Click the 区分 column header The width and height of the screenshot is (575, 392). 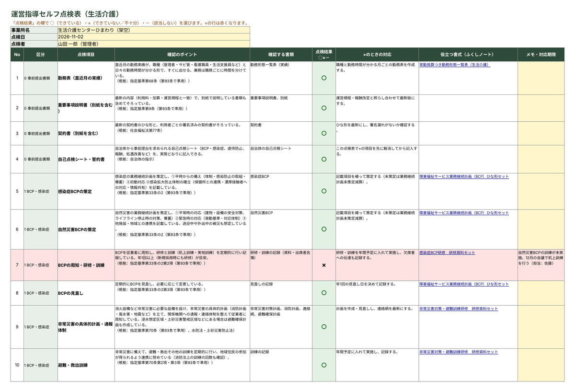(41, 55)
